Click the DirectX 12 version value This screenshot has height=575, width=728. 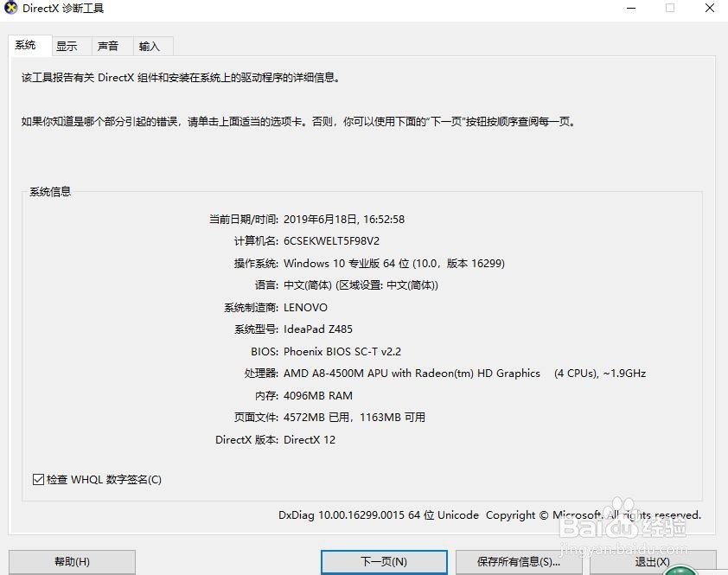click(310, 440)
